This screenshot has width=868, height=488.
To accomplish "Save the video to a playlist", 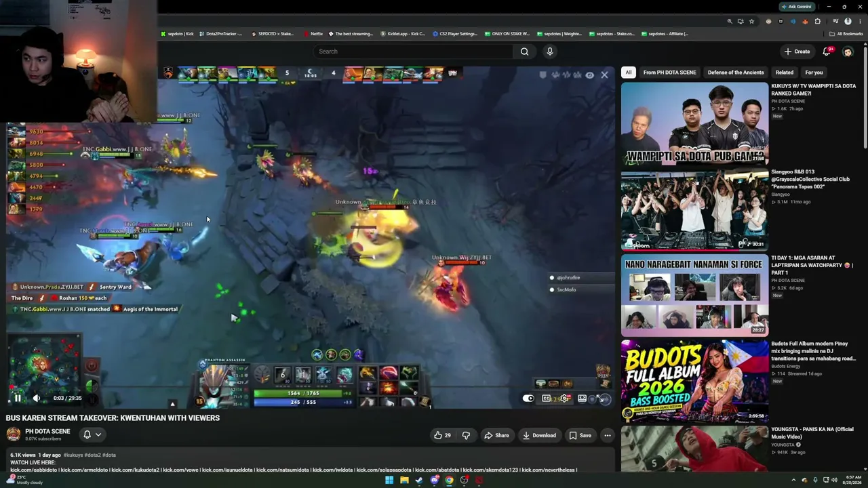I will pos(580,435).
